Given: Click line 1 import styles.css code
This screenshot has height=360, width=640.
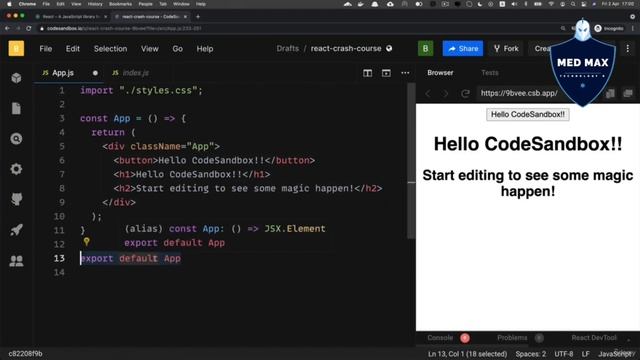Looking at the screenshot, I should pyautogui.click(x=141, y=91).
